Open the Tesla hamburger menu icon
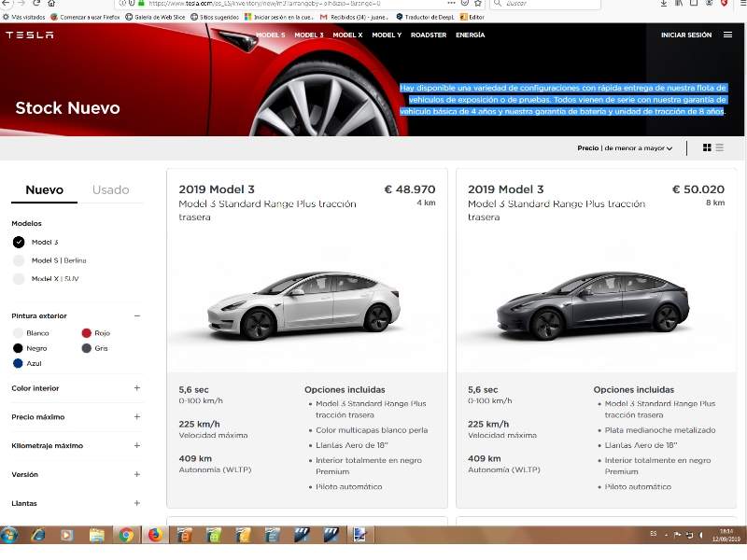The height and width of the screenshot is (560, 747). coord(727,35)
